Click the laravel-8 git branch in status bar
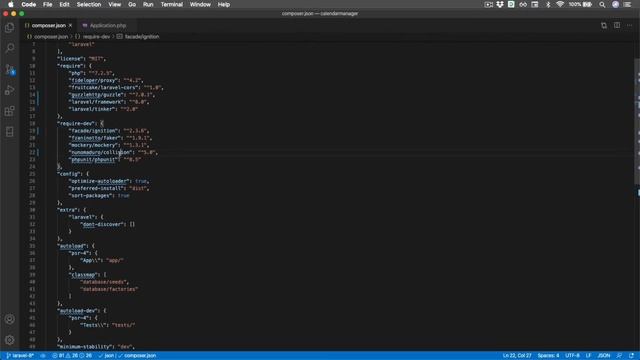 (x=20, y=356)
